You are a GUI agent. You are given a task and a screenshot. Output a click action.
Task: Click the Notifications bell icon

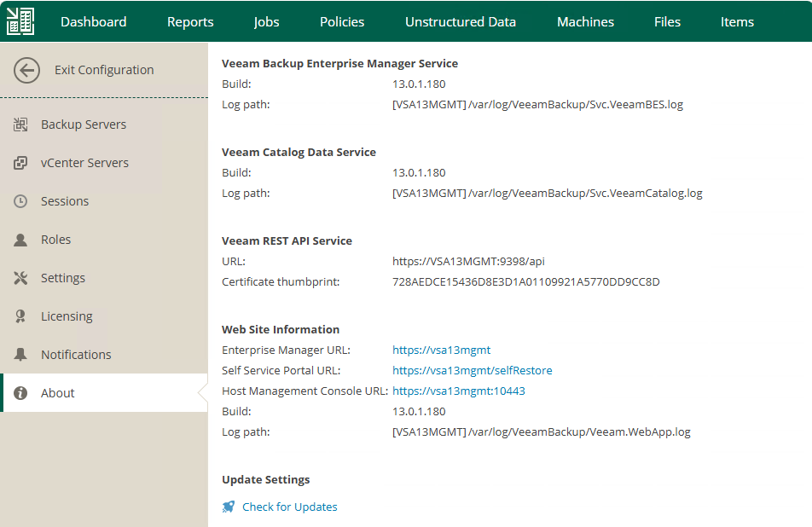click(x=21, y=355)
